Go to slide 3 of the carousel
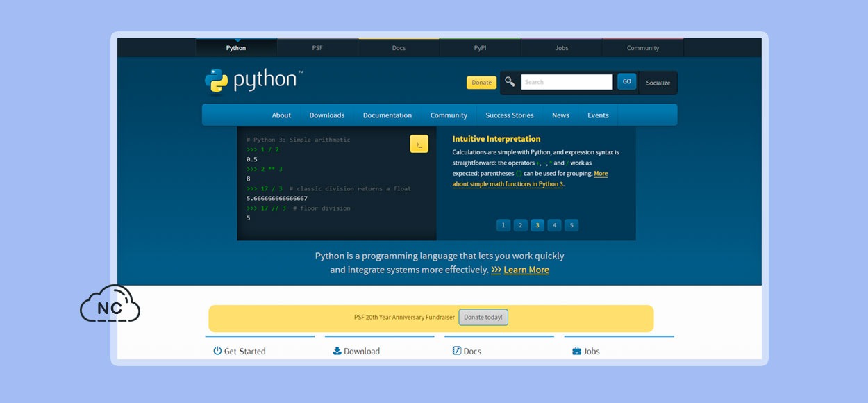This screenshot has width=868, height=403. coord(537,225)
